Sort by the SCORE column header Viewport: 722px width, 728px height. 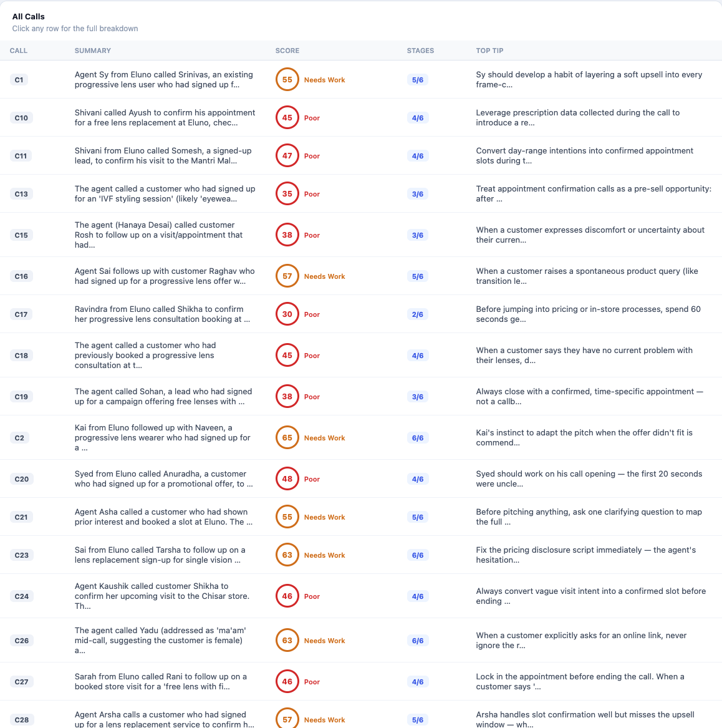pyautogui.click(x=287, y=51)
